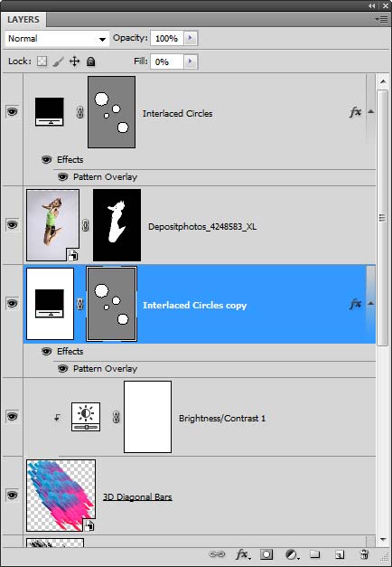Click the Opacity 100% field
Image resolution: width=392 pixels, height=567 pixels.
[x=166, y=38]
